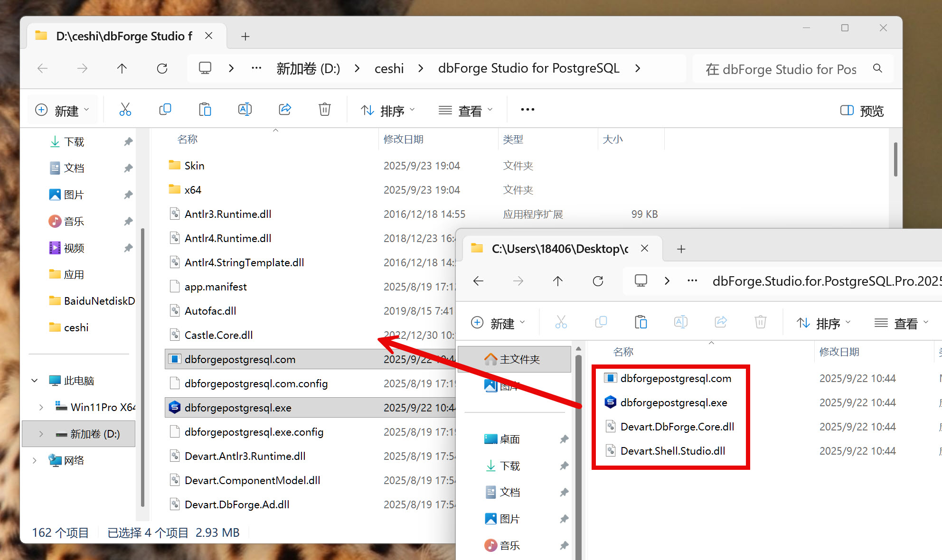Click the Share icon in back window toolbar
942x560 pixels.
285,110
